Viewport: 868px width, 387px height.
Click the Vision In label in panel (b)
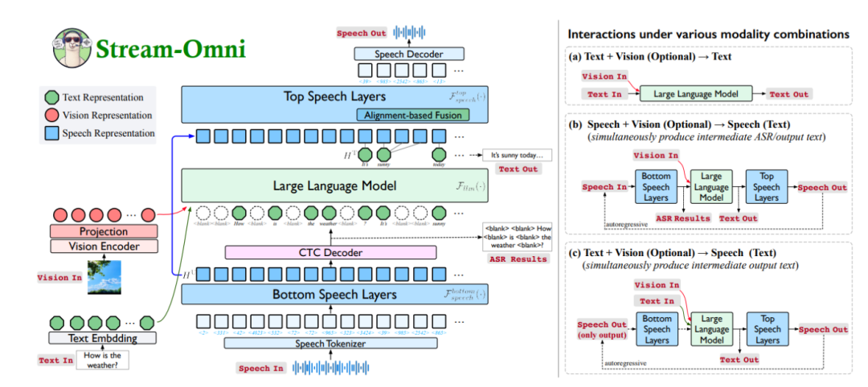[657, 156]
